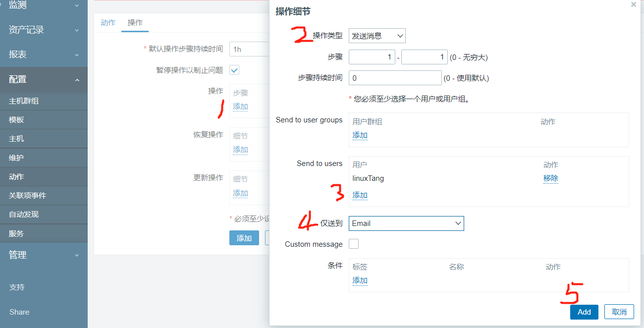Remove user linuxTang via 移除 link
The width and height of the screenshot is (644, 328).
click(551, 178)
